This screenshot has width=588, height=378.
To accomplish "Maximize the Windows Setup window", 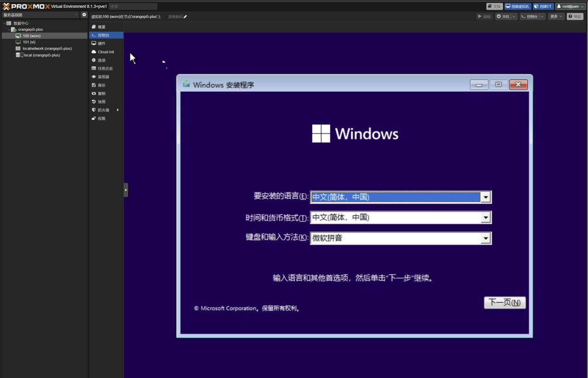I will (498, 85).
